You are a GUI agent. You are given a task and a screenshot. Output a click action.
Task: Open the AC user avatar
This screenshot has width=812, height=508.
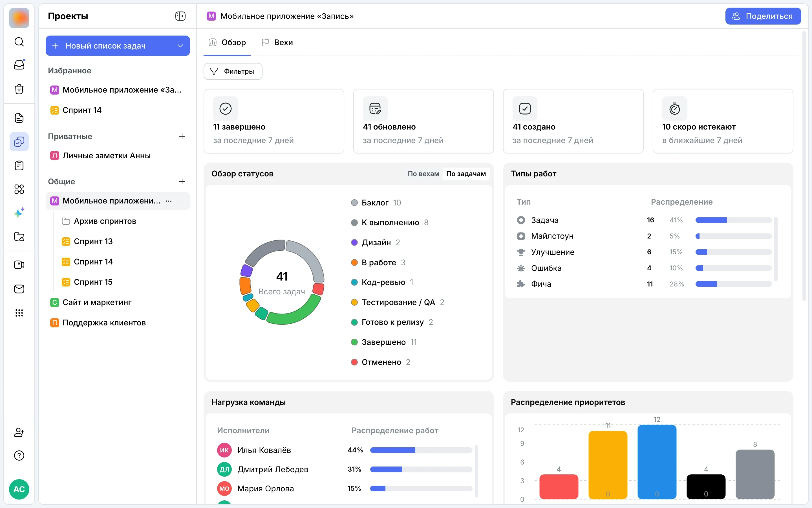point(19,489)
